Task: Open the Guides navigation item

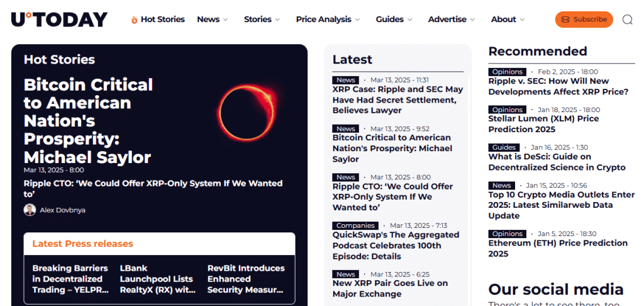Action: pos(390,20)
